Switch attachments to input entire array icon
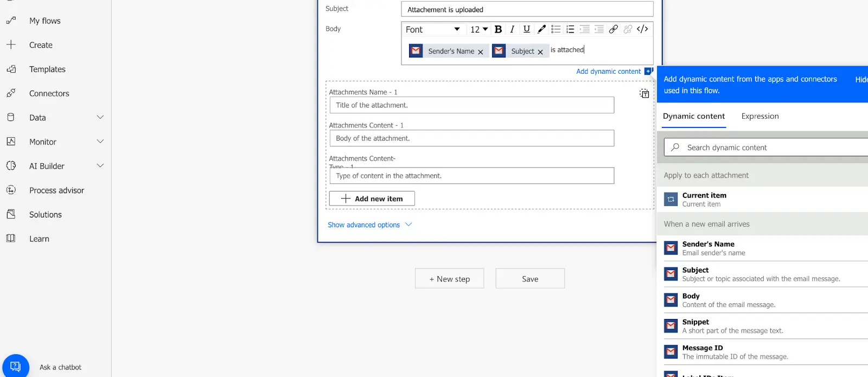Image resolution: width=868 pixels, height=377 pixels. (644, 94)
